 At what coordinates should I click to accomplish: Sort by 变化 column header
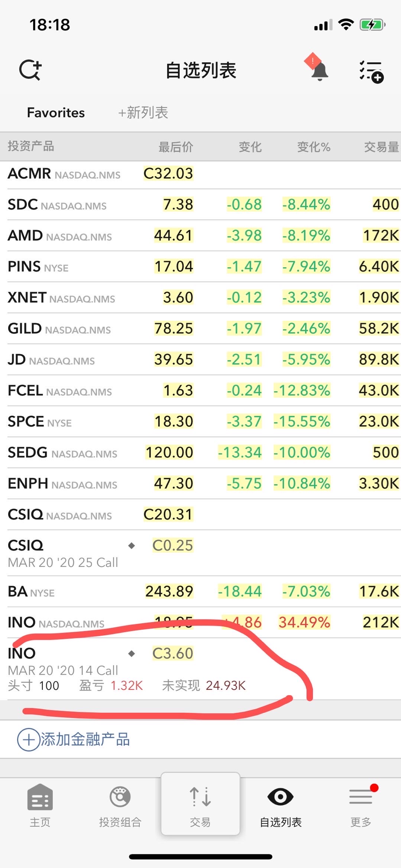point(250,147)
